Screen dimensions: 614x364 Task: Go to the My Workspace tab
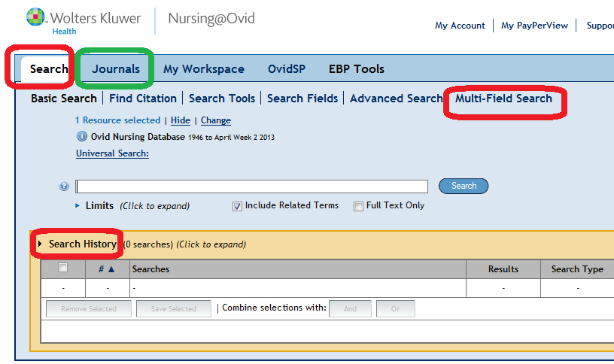[204, 69]
